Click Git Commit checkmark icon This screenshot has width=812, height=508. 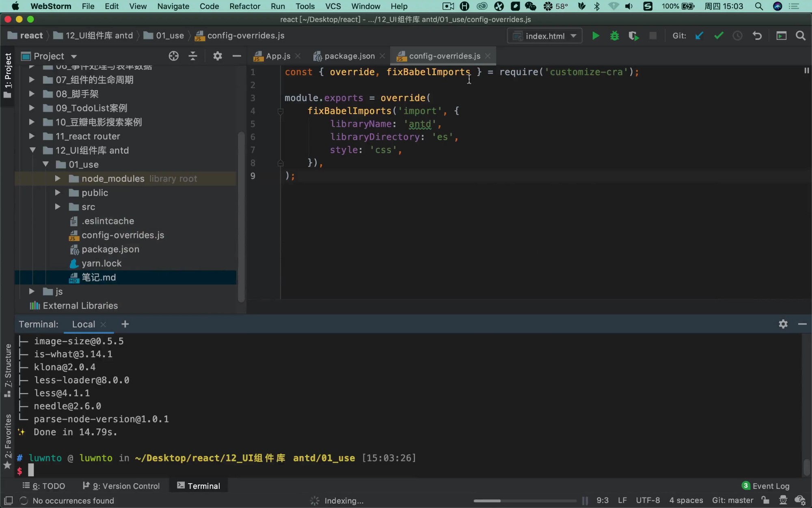click(x=719, y=36)
